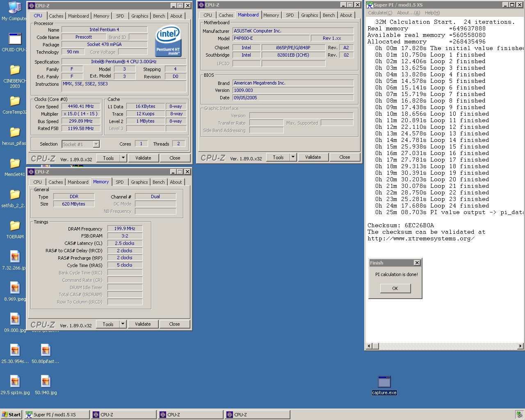Expand Tools arrow in CPU window
Screen dimensions: 525x420
coord(123,158)
